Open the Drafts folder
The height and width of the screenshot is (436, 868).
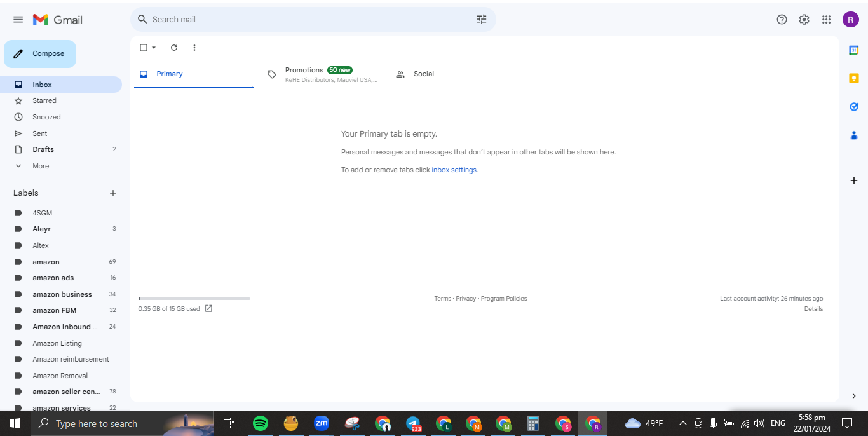(61, 149)
